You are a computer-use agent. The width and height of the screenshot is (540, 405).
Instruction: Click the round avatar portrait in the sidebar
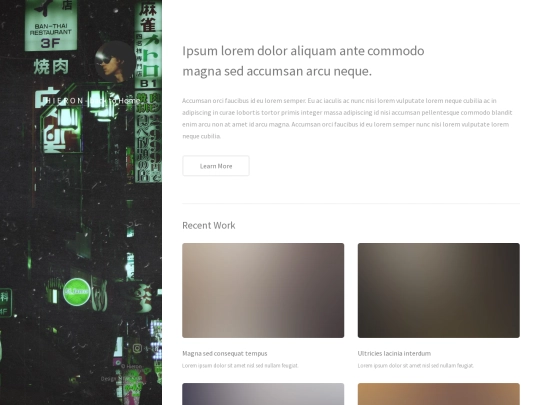pyautogui.click(x=115, y=62)
